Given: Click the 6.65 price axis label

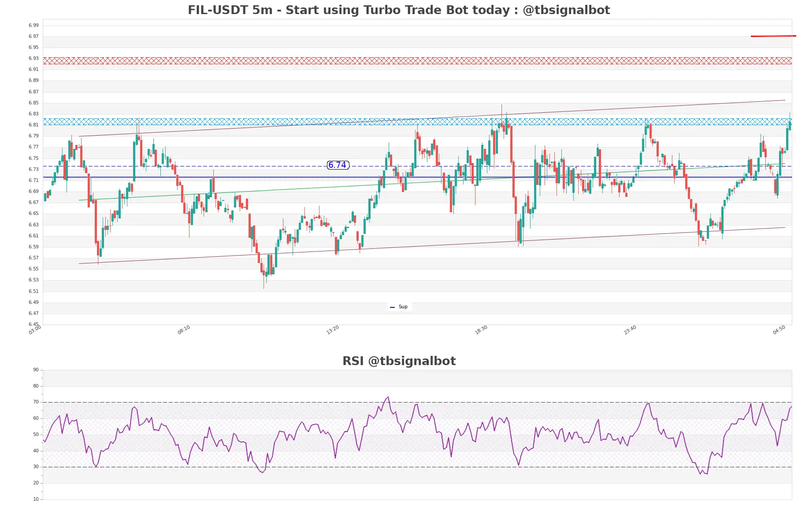Looking at the screenshot, I should click(x=33, y=214).
